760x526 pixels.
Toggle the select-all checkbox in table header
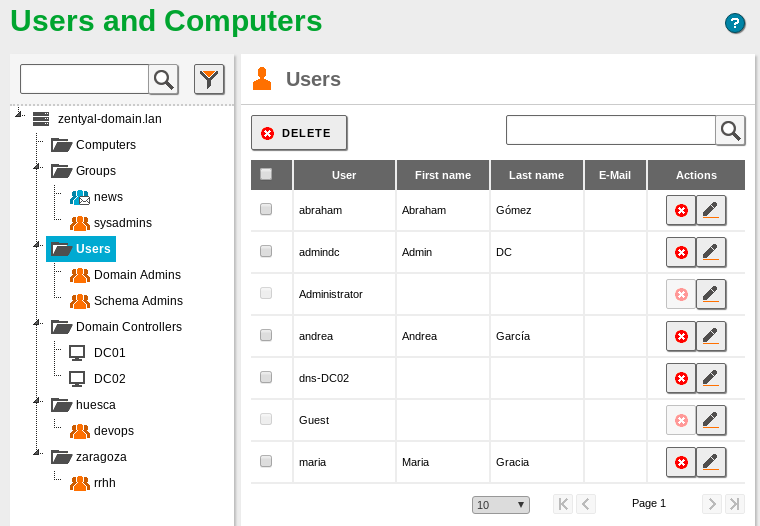point(266,174)
